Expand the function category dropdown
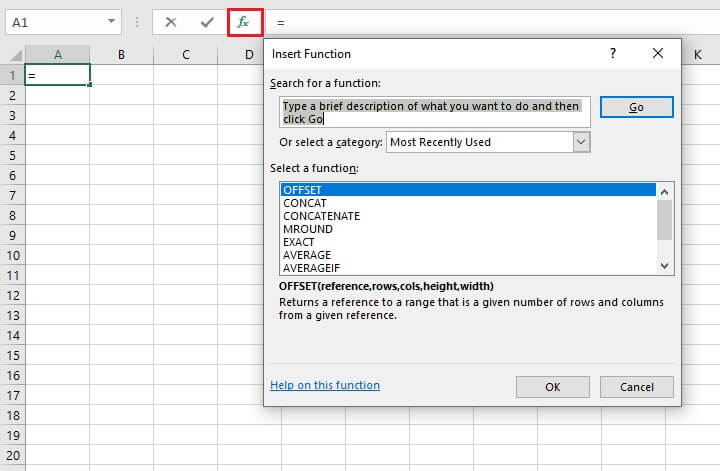The image size is (720, 471). click(581, 142)
